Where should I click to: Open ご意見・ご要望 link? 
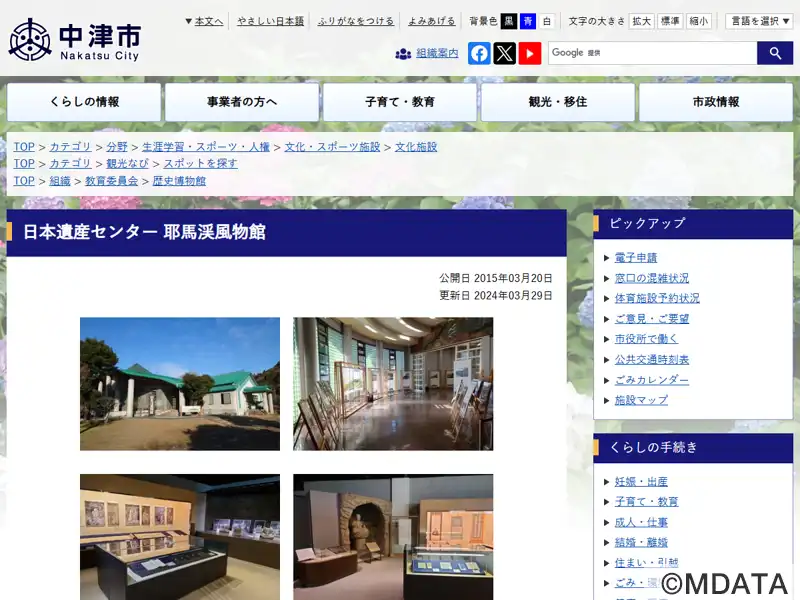coord(652,319)
